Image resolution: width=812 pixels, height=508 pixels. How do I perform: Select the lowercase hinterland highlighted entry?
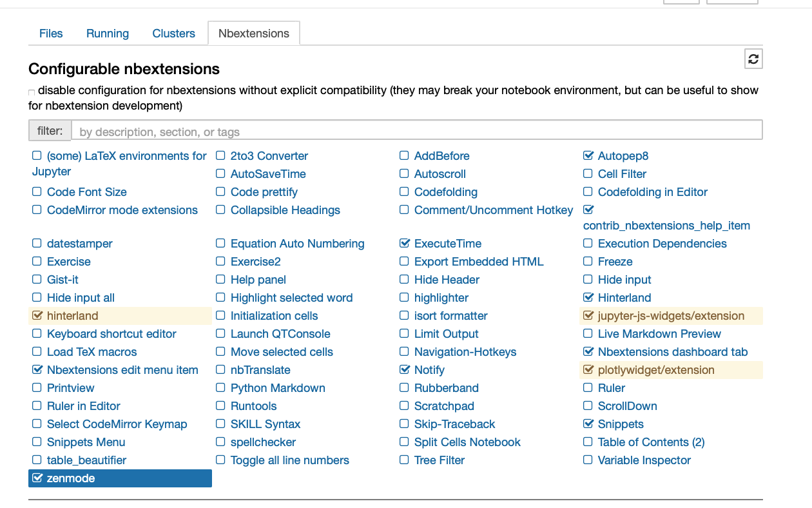[73, 316]
